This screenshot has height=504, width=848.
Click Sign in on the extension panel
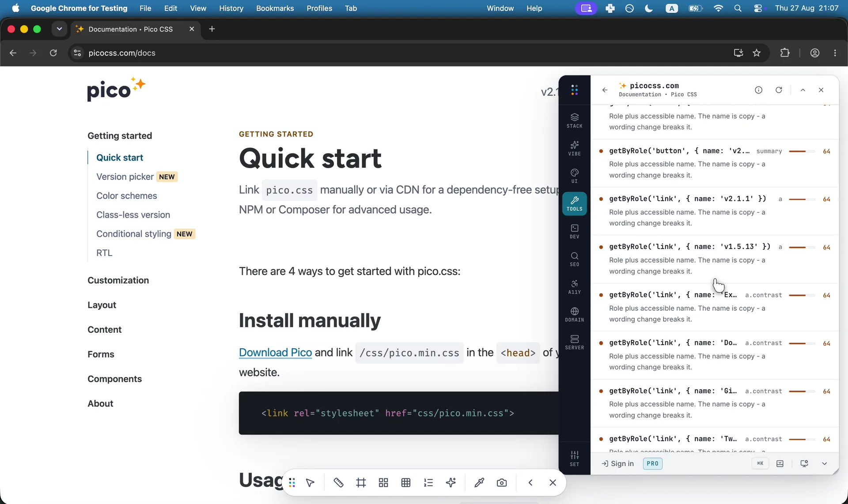[x=617, y=463]
